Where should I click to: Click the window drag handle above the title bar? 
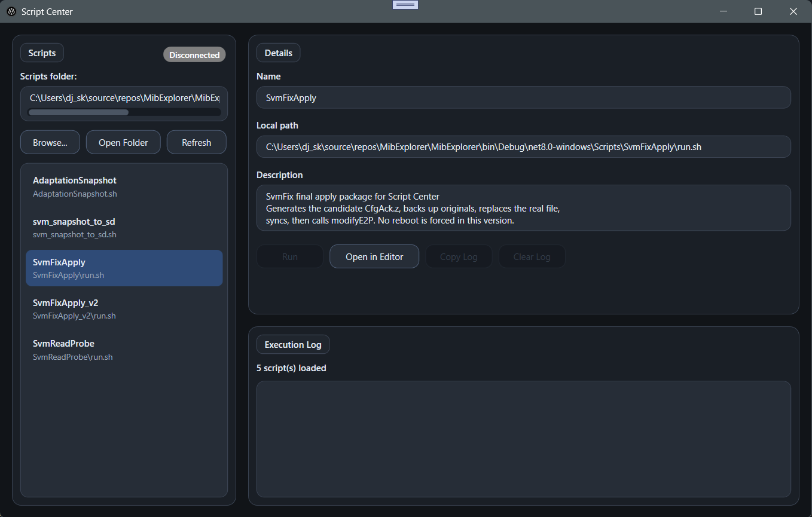pos(405,4)
